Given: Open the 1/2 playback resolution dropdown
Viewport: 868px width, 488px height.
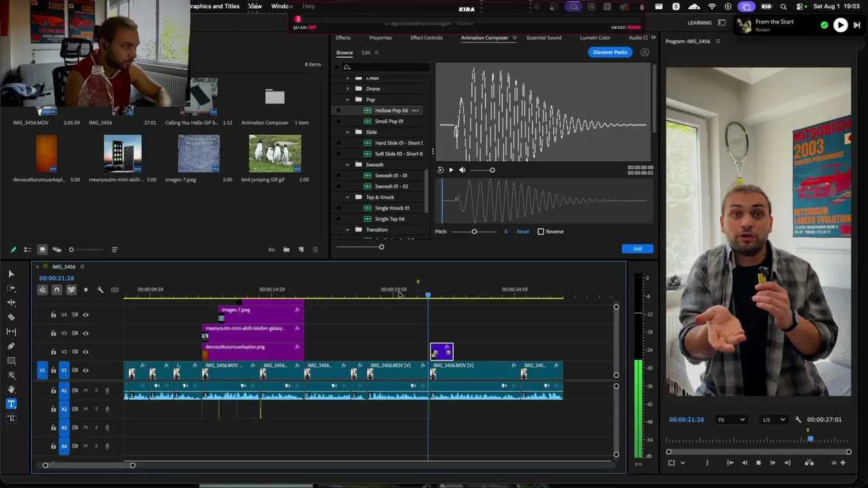Looking at the screenshot, I should pyautogui.click(x=772, y=420).
